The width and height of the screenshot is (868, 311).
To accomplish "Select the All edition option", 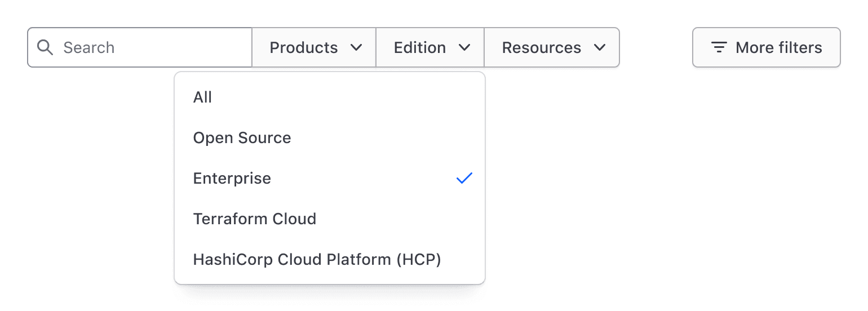I will point(203,97).
